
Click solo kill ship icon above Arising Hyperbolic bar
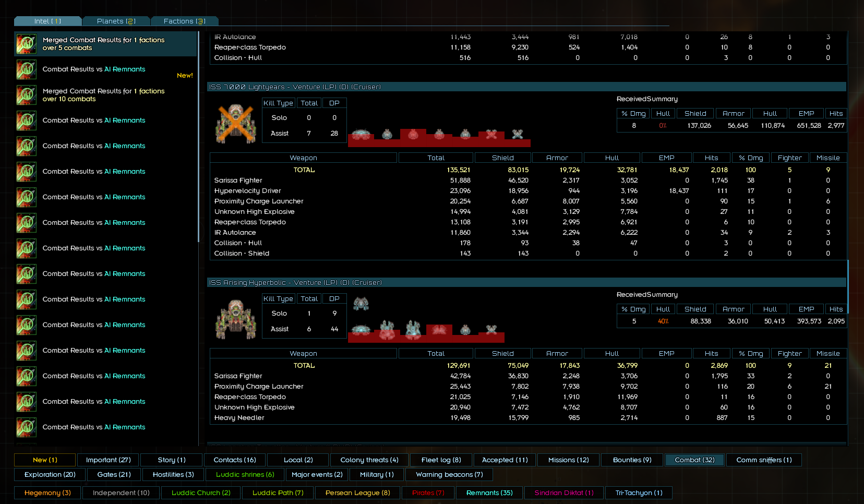(361, 303)
